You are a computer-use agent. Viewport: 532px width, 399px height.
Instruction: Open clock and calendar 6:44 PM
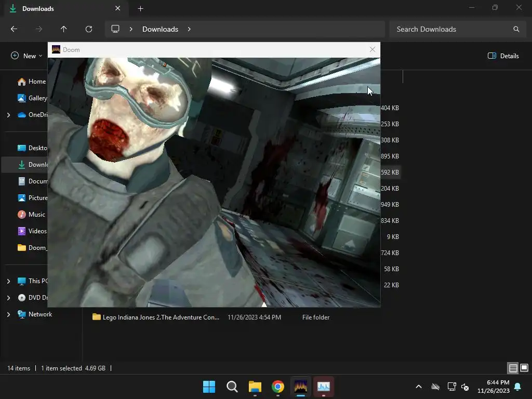(494, 387)
